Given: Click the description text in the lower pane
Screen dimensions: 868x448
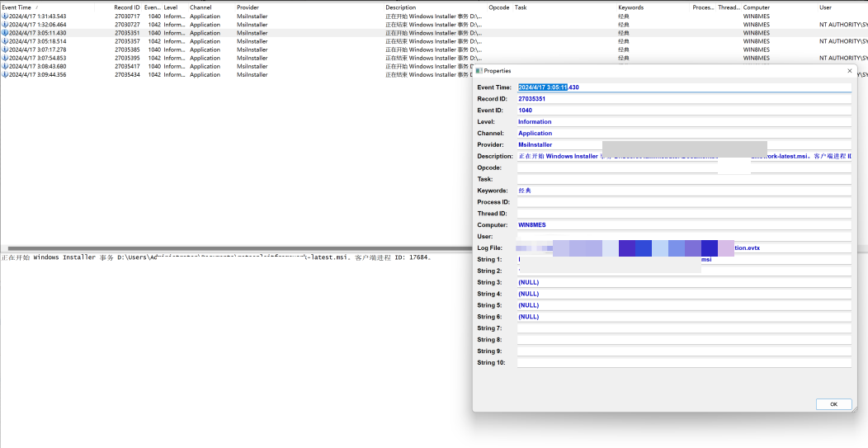Looking at the screenshot, I should [215, 257].
